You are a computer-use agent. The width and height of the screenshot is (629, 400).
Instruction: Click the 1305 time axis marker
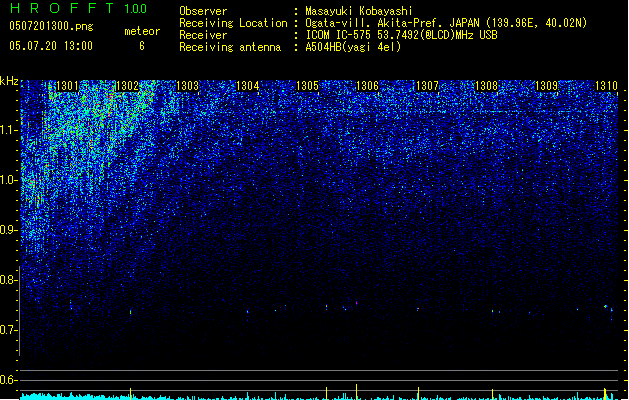click(x=307, y=86)
